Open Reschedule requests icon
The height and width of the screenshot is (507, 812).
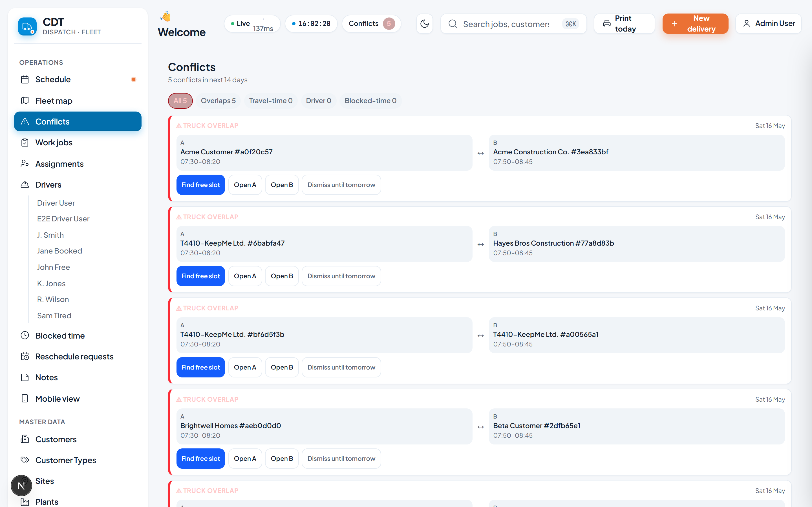click(25, 356)
